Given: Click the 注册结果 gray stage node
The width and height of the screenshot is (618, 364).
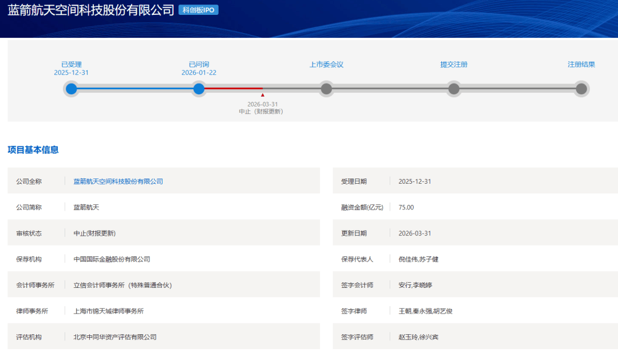Looking at the screenshot, I should tap(581, 89).
